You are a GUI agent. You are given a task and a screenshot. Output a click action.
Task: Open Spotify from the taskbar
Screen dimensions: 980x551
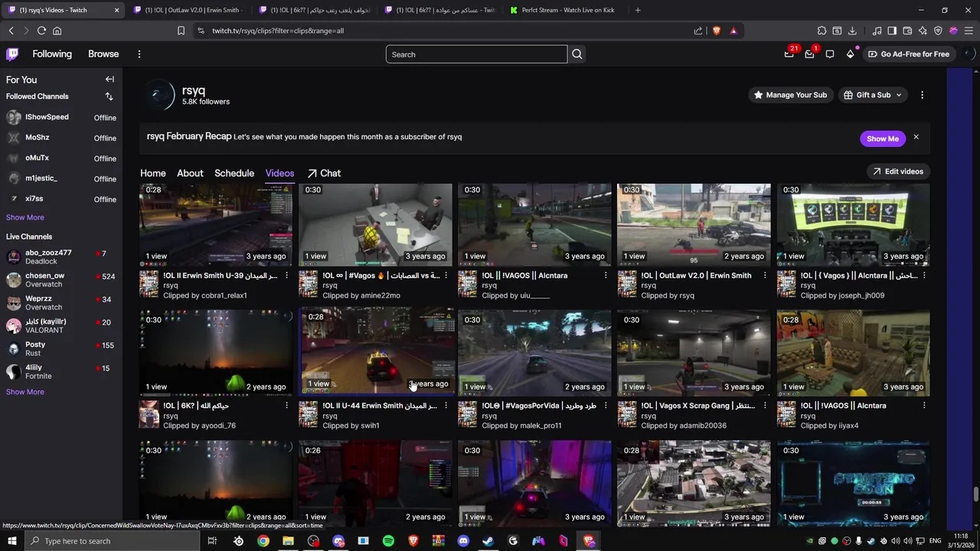point(388,541)
